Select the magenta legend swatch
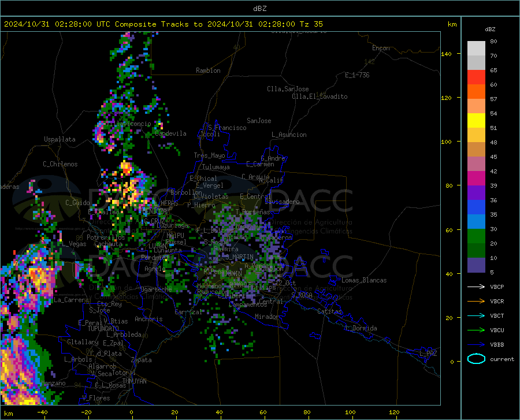The image size is (520, 420). click(x=476, y=179)
